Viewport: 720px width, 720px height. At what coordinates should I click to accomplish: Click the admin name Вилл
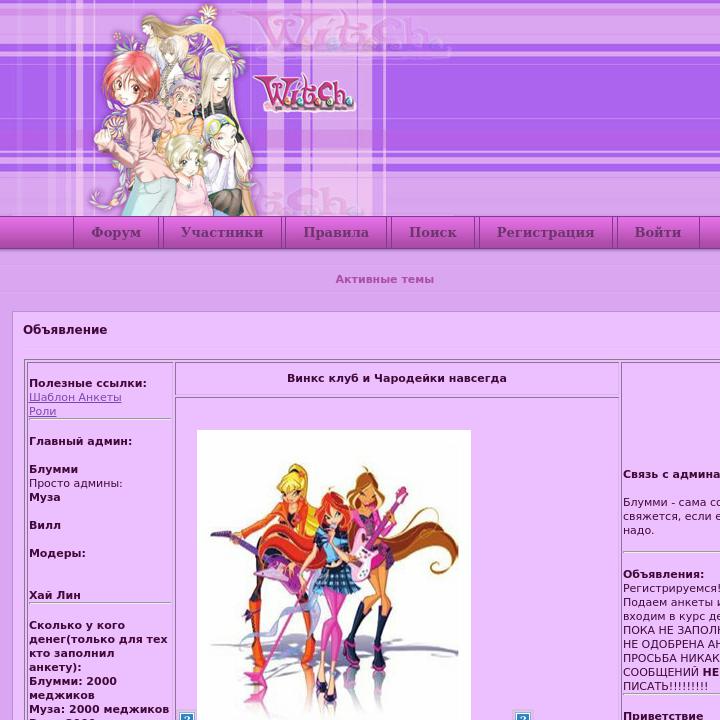coord(45,525)
